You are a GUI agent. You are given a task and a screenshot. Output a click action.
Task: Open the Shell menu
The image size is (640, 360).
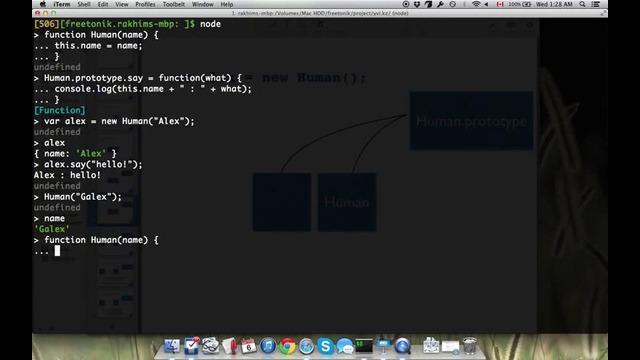(x=84, y=4)
